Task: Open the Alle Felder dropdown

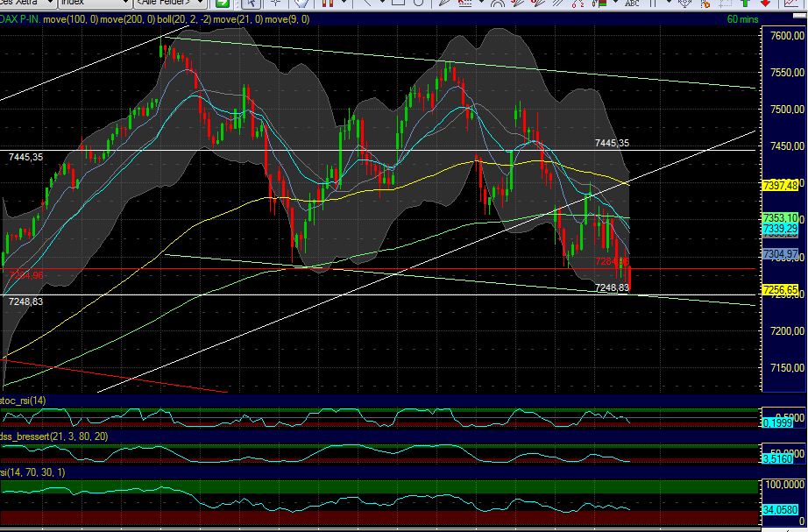Action: coord(171,4)
